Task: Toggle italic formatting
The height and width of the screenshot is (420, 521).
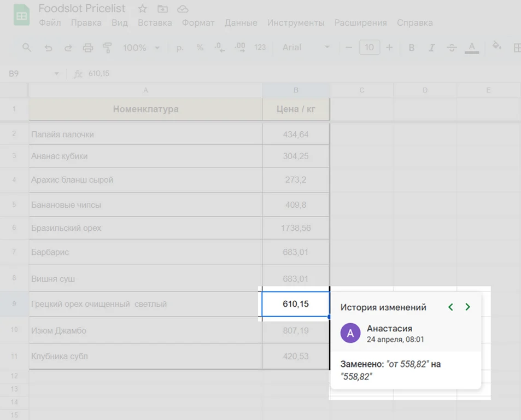Action: pos(431,48)
